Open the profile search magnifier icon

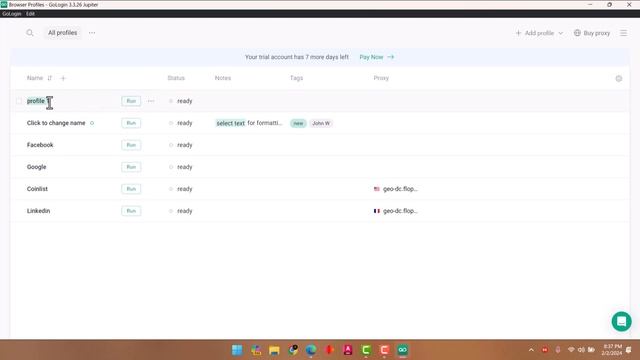point(30,33)
